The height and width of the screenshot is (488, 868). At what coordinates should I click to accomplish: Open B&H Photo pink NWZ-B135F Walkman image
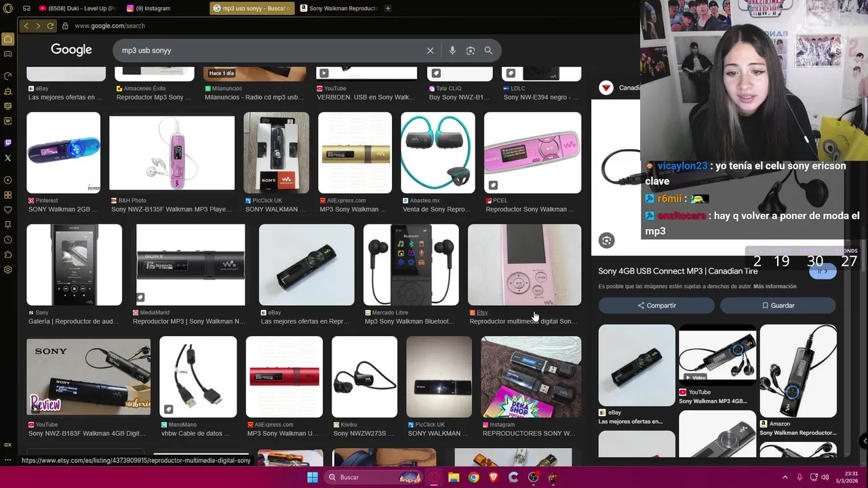[x=172, y=152]
